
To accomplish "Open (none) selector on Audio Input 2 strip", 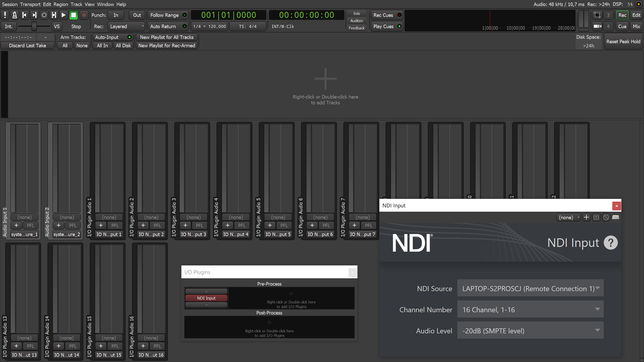I will 67,217.
